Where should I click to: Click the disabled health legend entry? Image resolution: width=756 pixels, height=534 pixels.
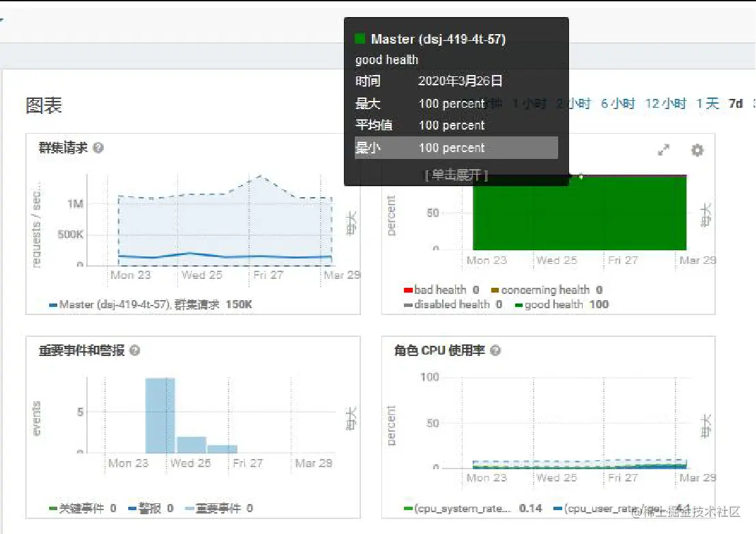pos(453,305)
